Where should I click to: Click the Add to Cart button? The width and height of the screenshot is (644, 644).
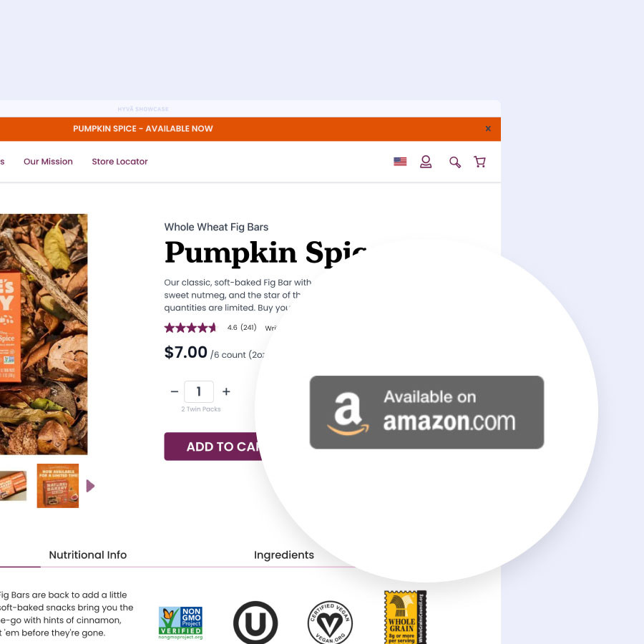(213, 447)
